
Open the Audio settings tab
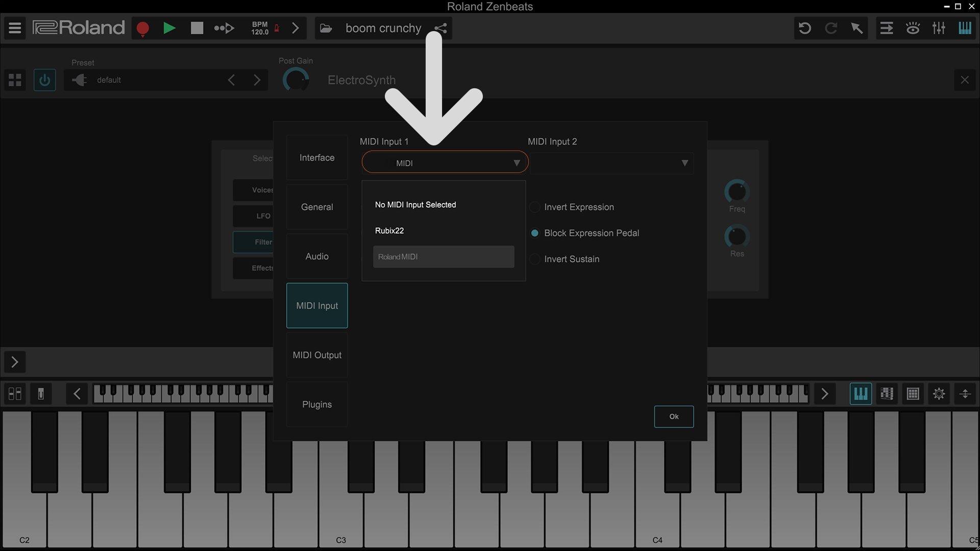point(317,257)
